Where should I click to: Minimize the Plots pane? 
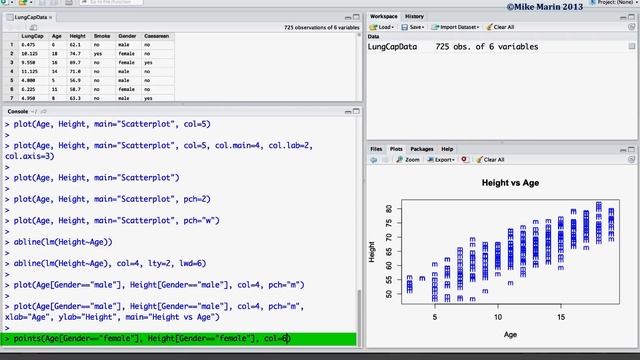[x=623, y=150]
